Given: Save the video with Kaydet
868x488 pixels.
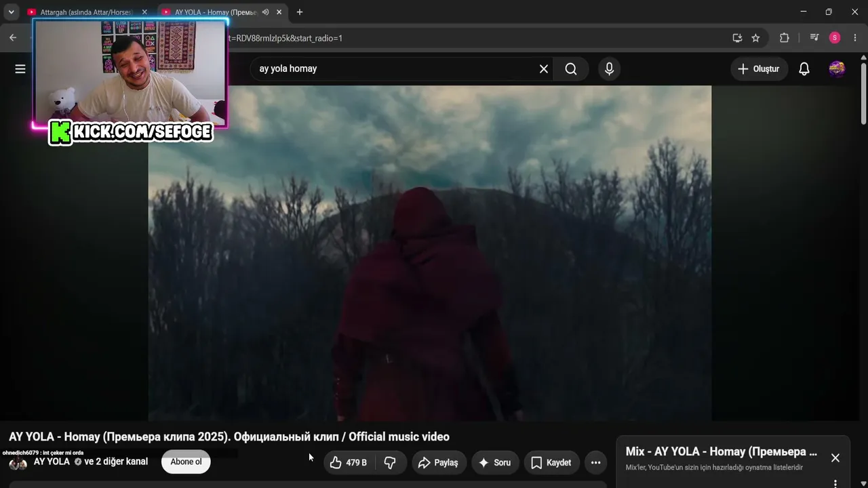Looking at the screenshot, I should [x=551, y=462].
